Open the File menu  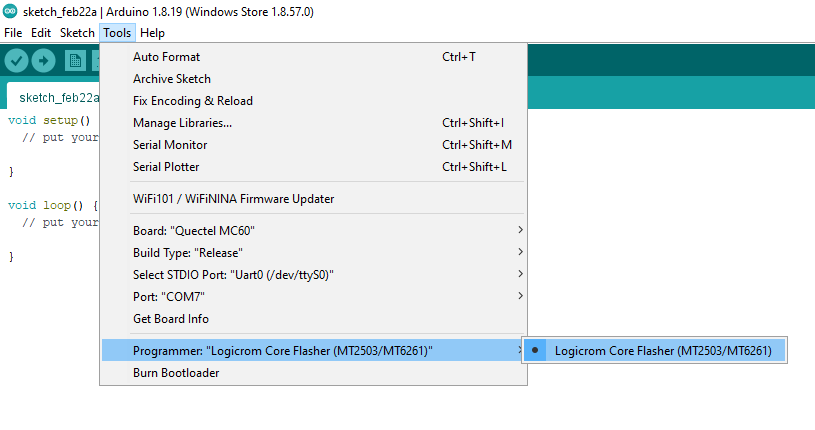(x=13, y=33)
